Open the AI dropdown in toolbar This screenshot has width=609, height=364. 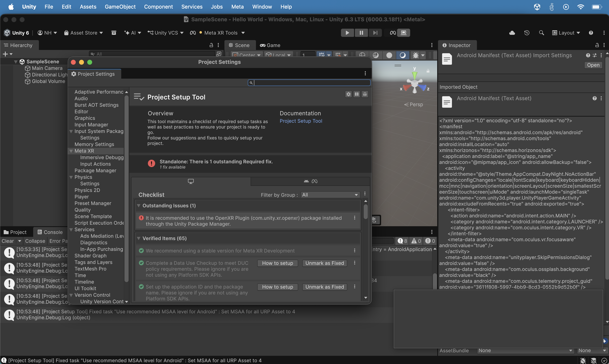pyautogui.click(x=133, y=33)
